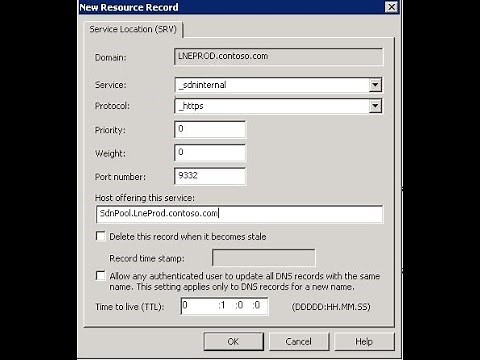Click the Weight input field
This screenshot has height=360, width=480.
point(210,153)
